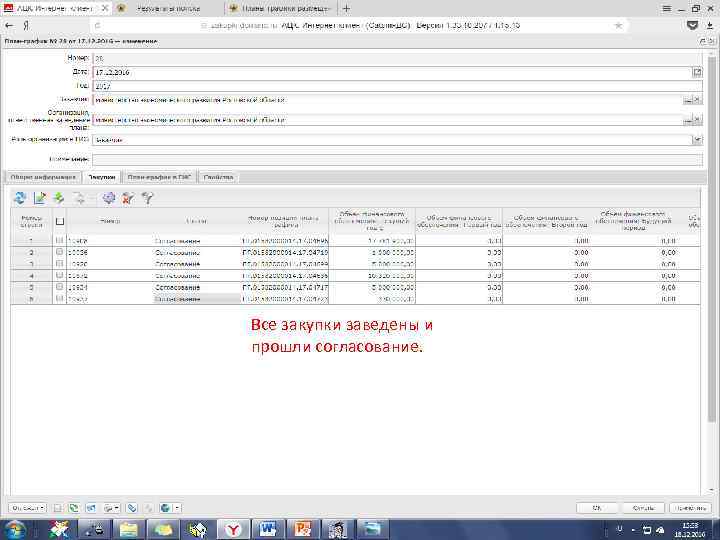Open the Организация selection ellipsis button
Viewport: 720px width, 540px height.
(688, 120)
